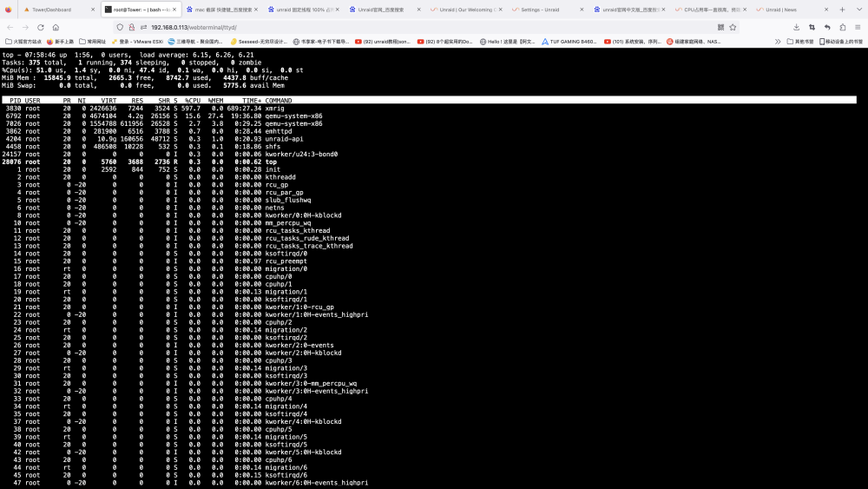This screenshot has height=489, width=868.
Task: Show more bookmarks with the double chevron
Action: pyautogui.click(x=778, y=42)
